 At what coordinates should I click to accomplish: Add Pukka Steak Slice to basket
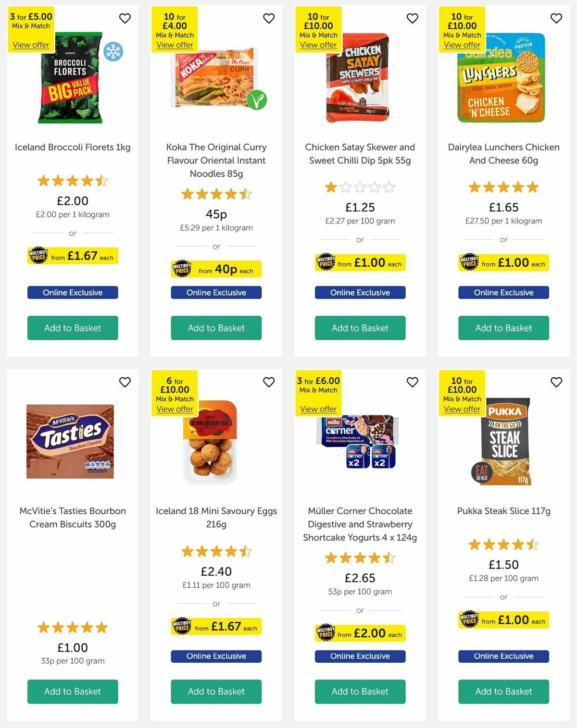pyautogui.click(x=503, y=691)
